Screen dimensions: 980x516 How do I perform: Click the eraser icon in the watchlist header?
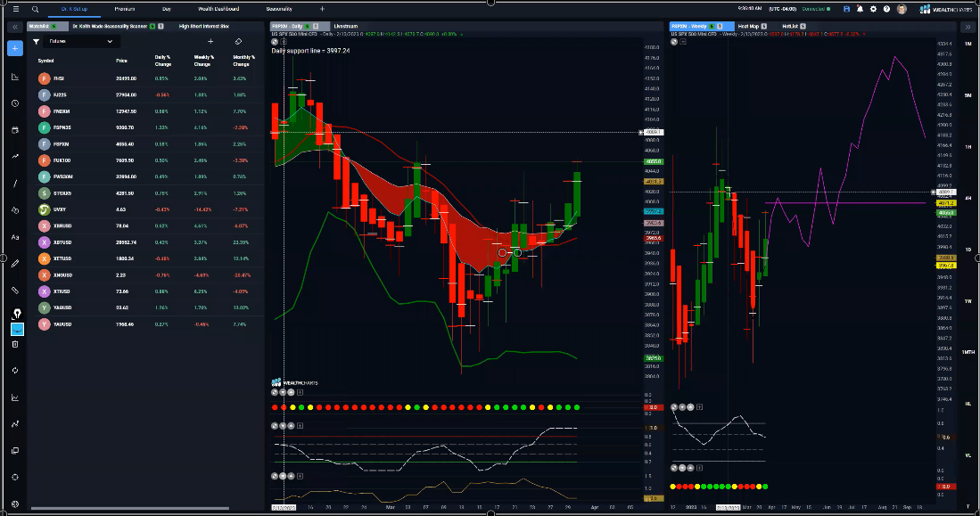point(238,41)
